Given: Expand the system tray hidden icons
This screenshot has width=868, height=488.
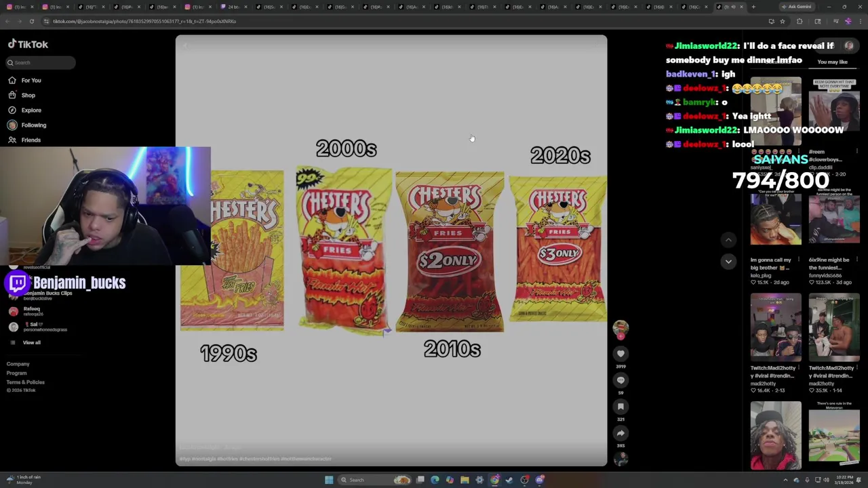Looking at the screenshot, I should coord(786,480).
